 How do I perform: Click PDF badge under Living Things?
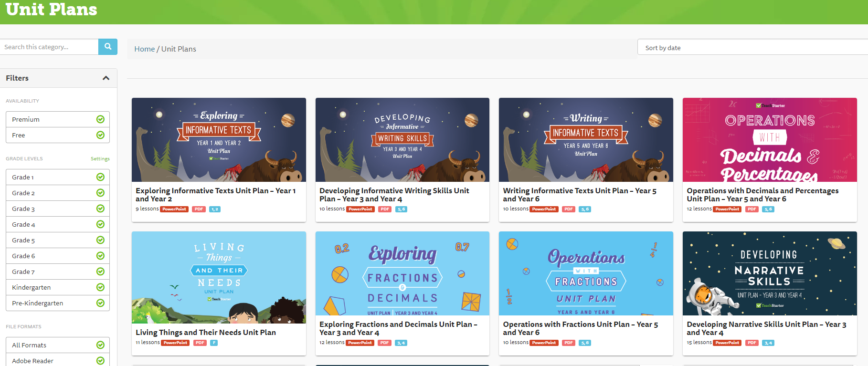(200, 343)
